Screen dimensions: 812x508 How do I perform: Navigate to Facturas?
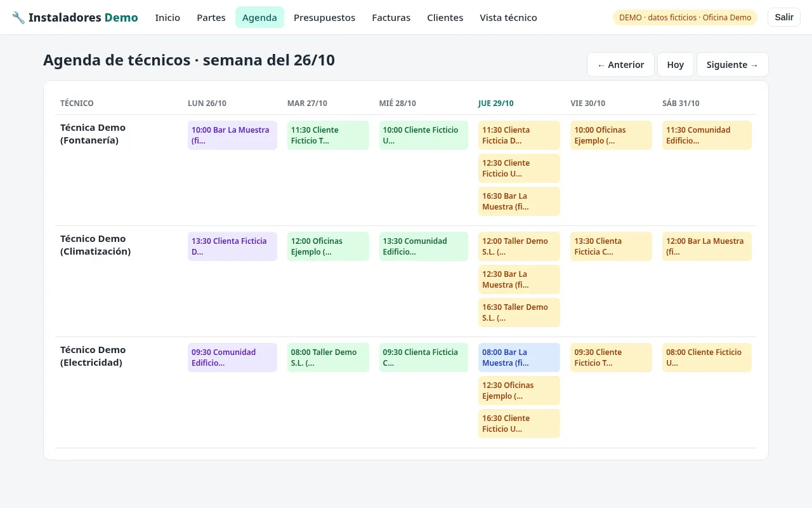pos(391,18)
